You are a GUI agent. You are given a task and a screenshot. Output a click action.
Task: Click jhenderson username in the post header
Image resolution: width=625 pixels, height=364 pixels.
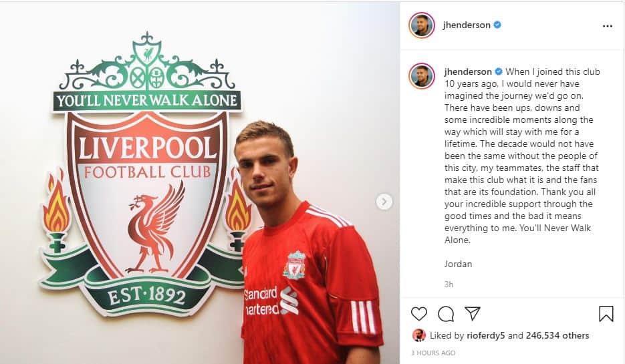467,25
